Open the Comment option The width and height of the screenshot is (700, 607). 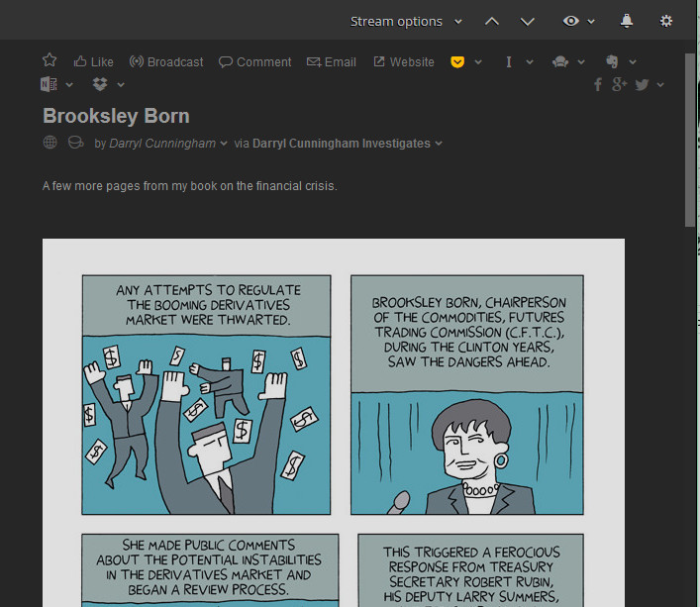[x=254, y=62]
